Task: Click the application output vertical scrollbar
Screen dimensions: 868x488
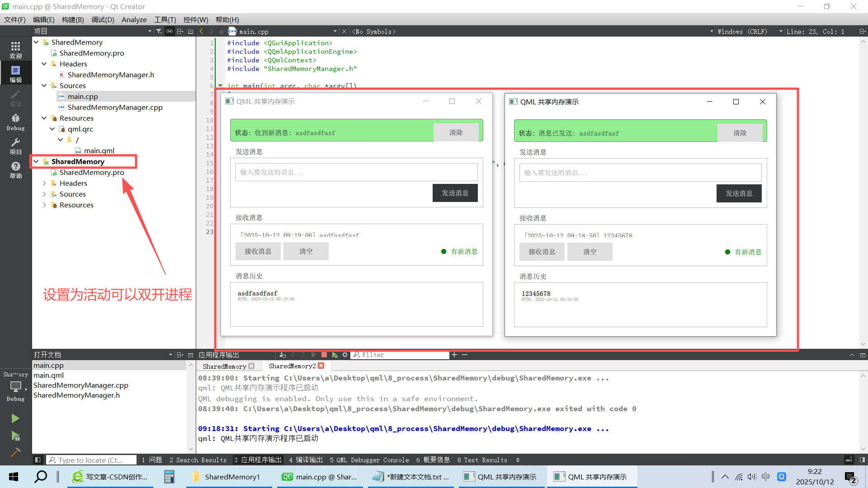Action: coord(863,411)
